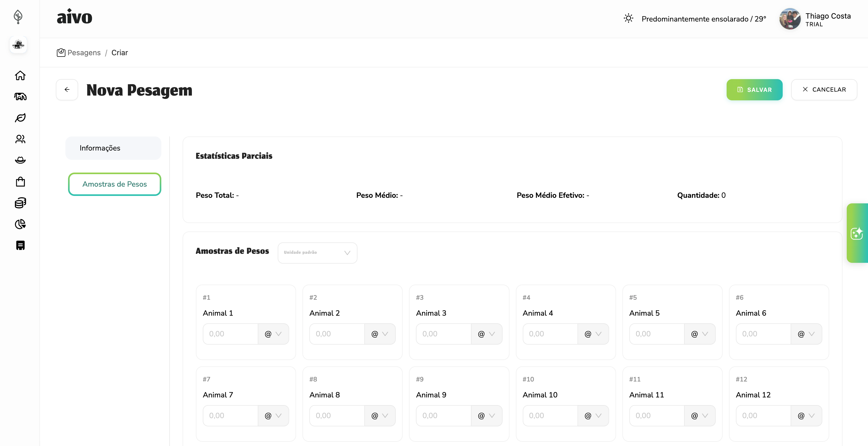Switch to the Informações tab

[x=113, y=148]
